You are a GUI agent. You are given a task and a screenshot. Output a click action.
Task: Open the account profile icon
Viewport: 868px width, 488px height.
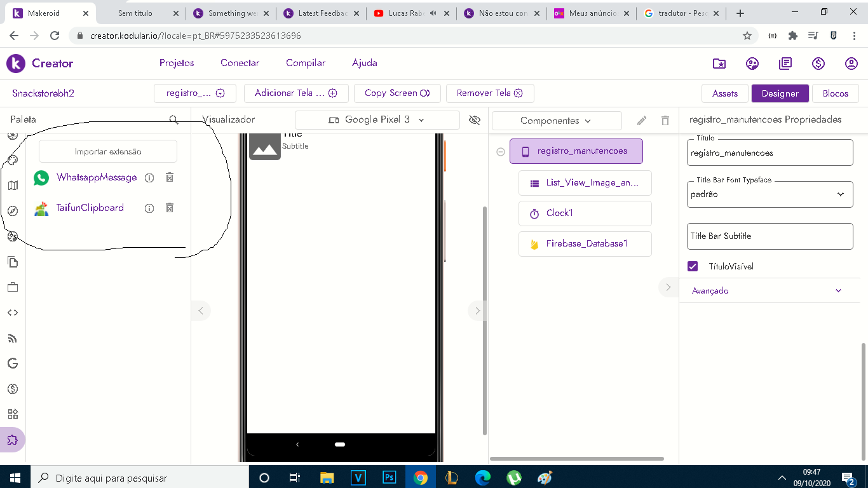coord(851,64)
